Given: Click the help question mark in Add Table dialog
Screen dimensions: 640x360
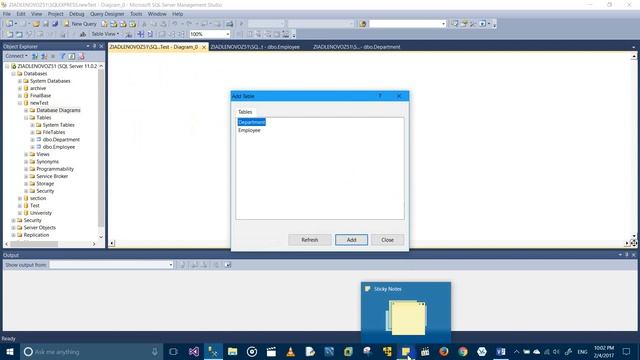Looking at the screenshot, I should click(380, 96).
